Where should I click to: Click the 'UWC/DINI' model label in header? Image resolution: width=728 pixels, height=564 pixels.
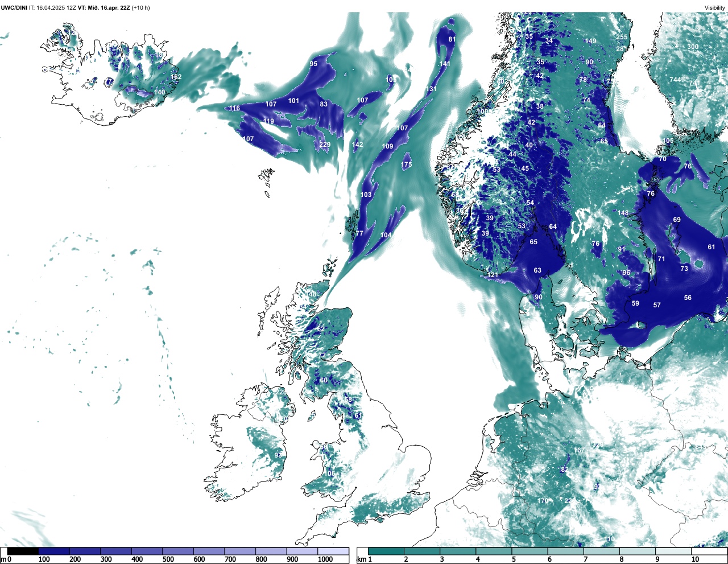pyautogui.click(x=14, y=8)
